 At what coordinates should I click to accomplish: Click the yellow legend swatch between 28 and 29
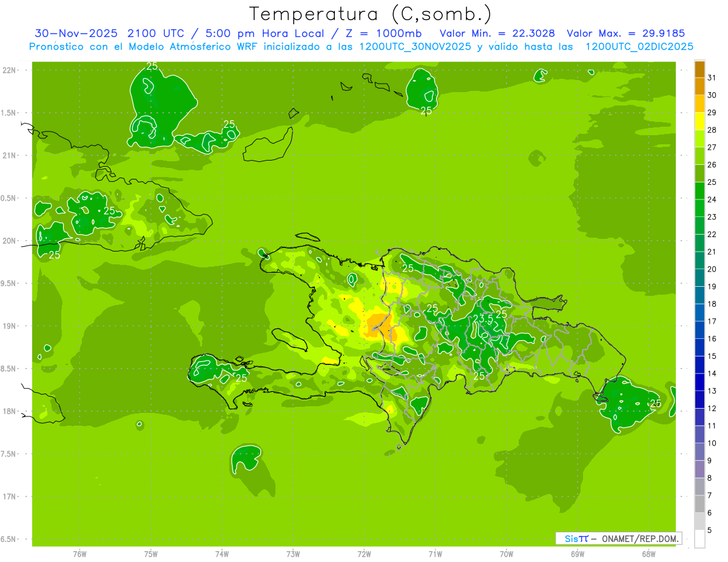(699, 121)
